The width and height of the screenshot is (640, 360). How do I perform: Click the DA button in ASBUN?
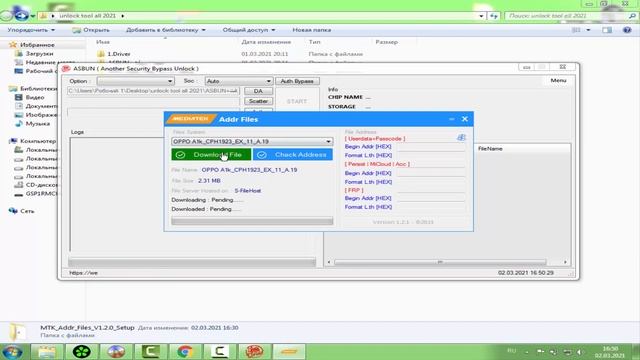[258, 91]
